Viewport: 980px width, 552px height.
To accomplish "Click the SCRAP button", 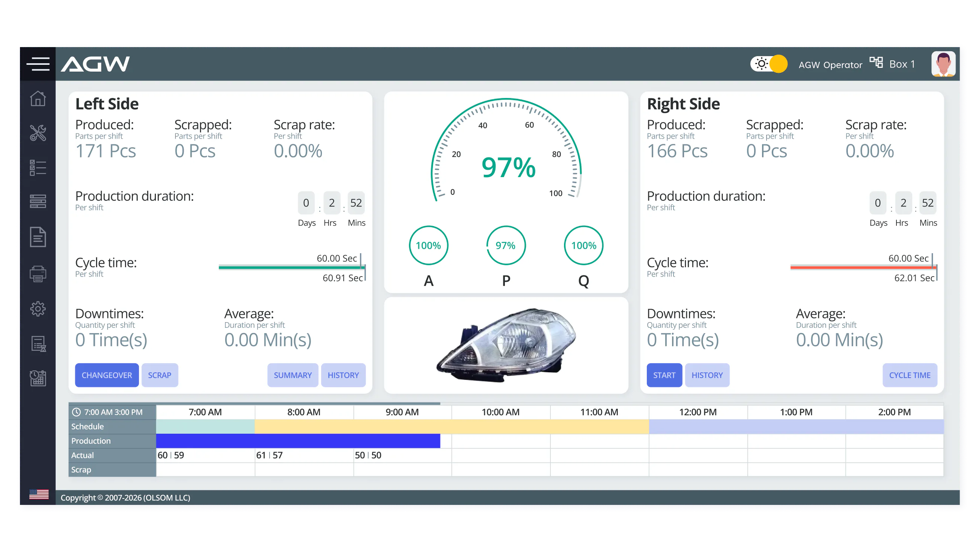I will 160,375.
